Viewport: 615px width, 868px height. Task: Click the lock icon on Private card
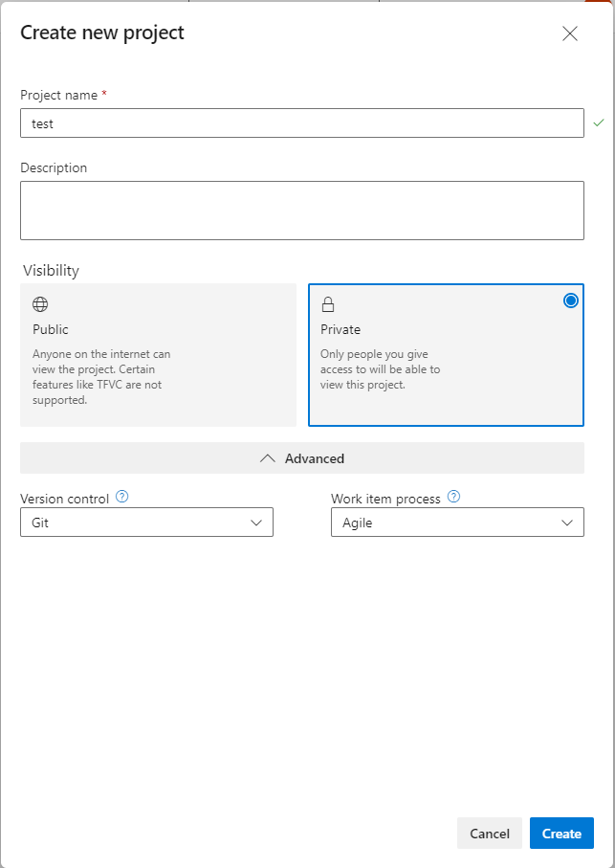[x=328, y=305]
